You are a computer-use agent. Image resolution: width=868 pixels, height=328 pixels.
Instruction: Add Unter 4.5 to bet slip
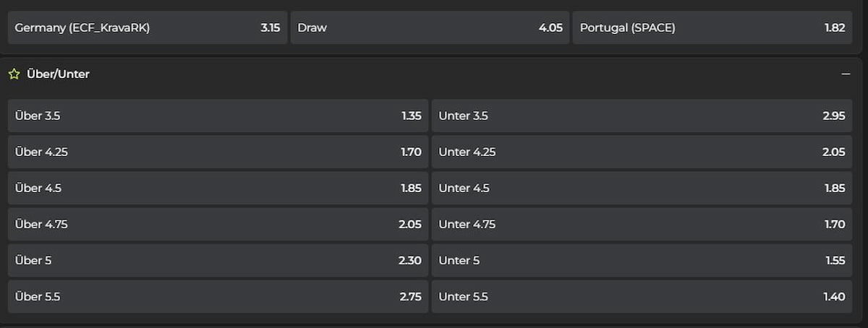click(642, 188)
